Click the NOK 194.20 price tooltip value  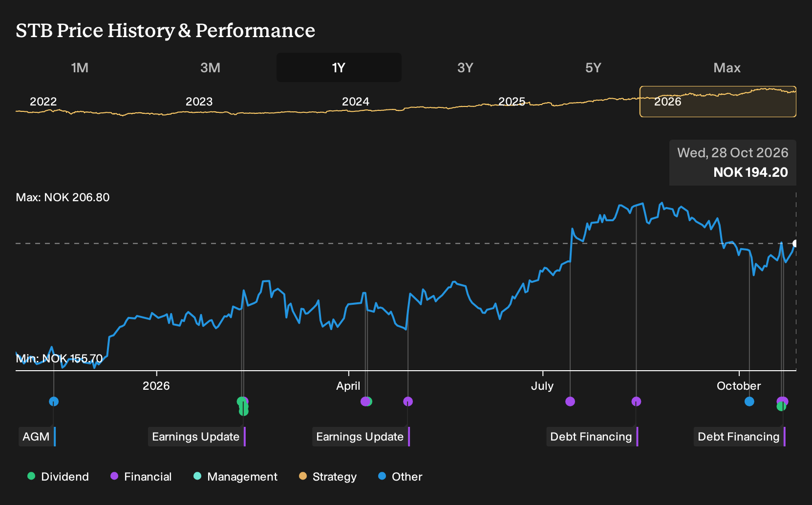(x=751, y=172)
